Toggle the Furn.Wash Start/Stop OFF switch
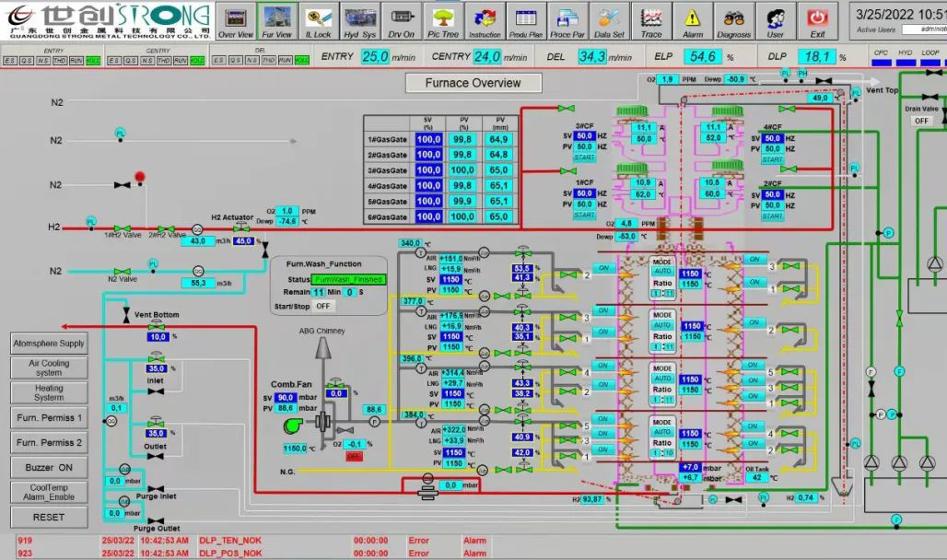The height and width of the screenshot is (560, 947). click(x=322, y=305)
